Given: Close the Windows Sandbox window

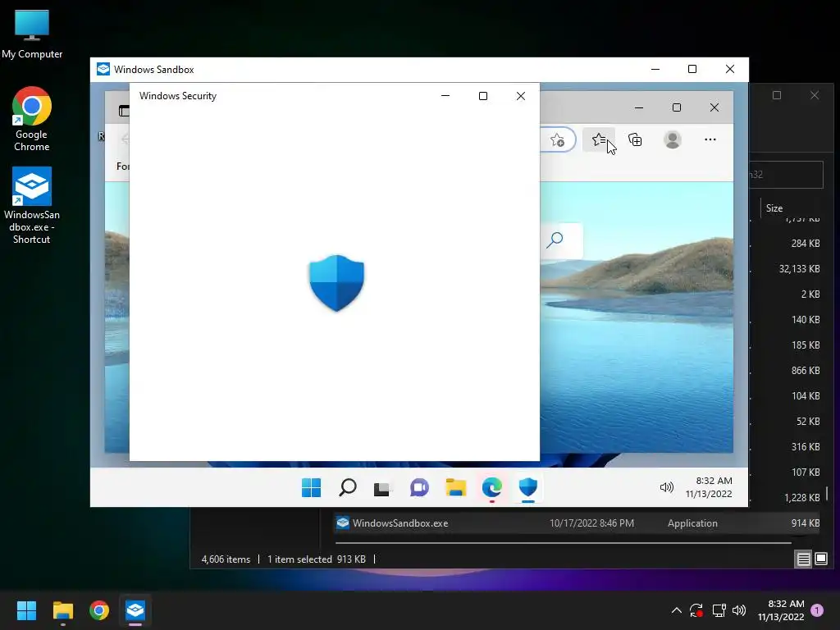Looking at the screenshot, I should pyautogui.click(x=729, y=69).
